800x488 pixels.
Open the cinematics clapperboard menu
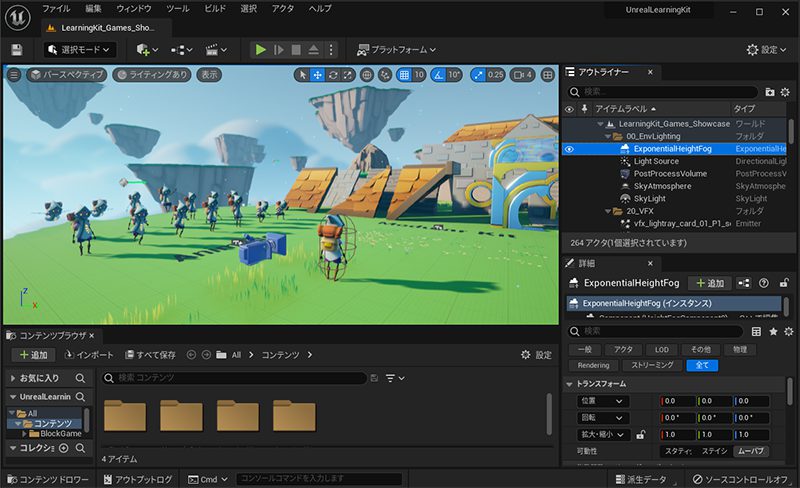tap(213, 49)
